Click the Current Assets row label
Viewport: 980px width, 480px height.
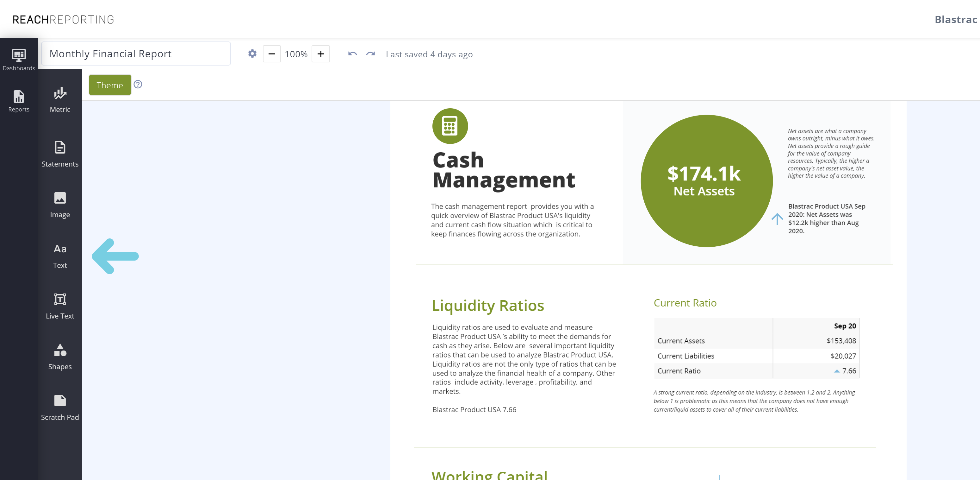pyautogui.click(x=681, y=341)
